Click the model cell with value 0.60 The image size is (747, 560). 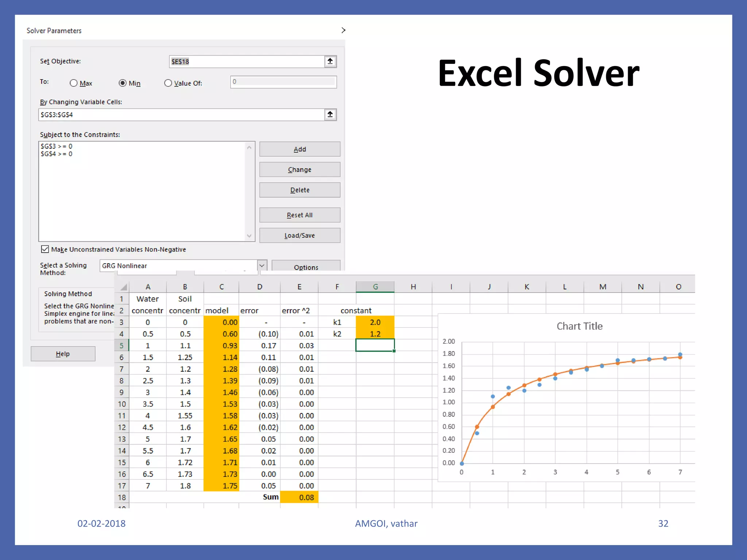tap(221, 334)
